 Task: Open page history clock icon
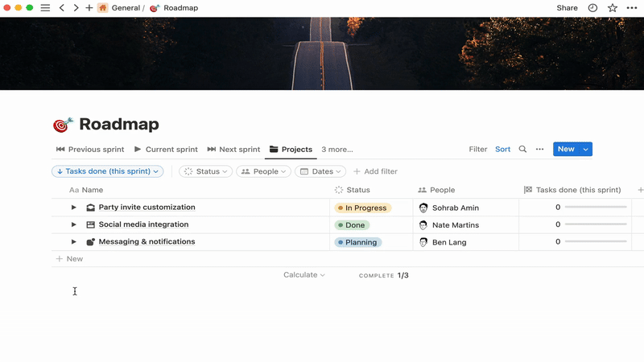click(x=592, y=8)
